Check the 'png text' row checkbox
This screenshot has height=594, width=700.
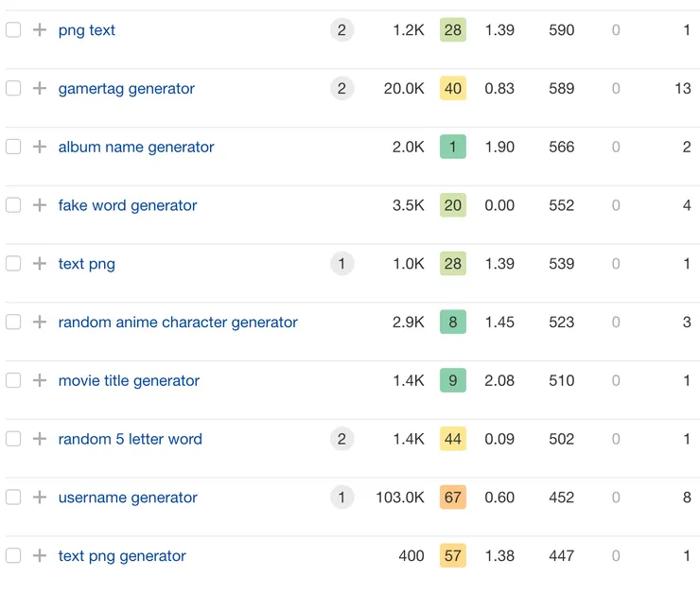(13, 30)
